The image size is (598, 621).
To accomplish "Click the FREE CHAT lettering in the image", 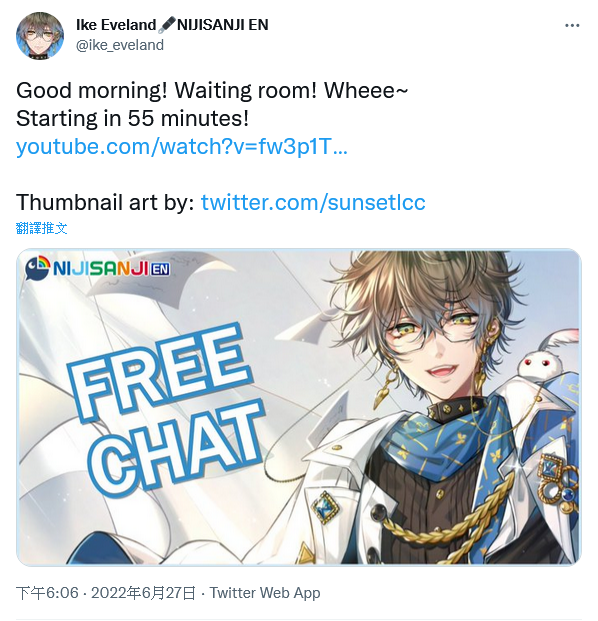I will pyautogui.click(x=166, y=410).
